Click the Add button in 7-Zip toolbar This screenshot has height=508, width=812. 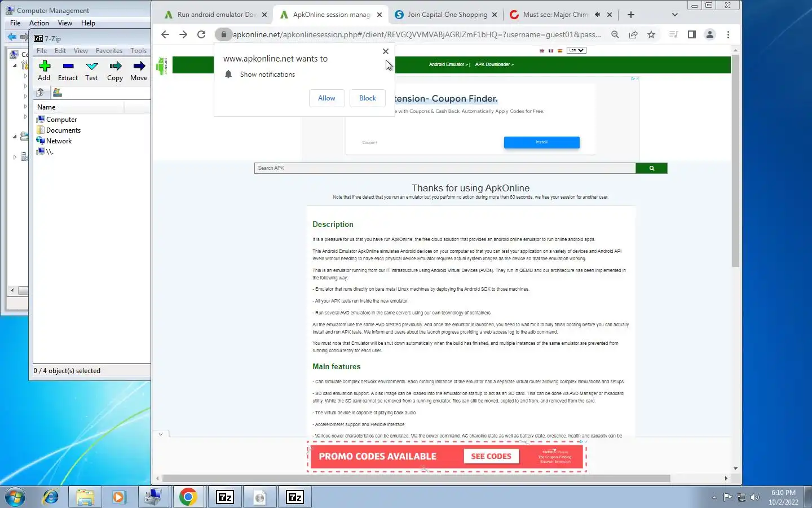click(45, 71)
